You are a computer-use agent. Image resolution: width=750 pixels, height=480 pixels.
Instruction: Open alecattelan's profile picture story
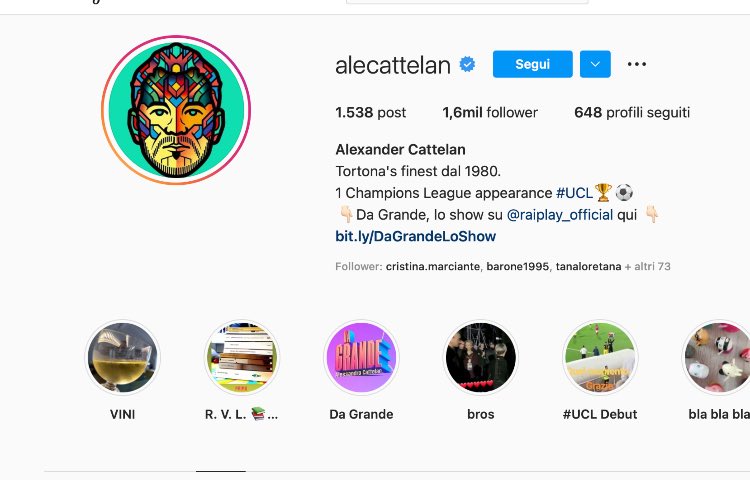click(176, 111)
